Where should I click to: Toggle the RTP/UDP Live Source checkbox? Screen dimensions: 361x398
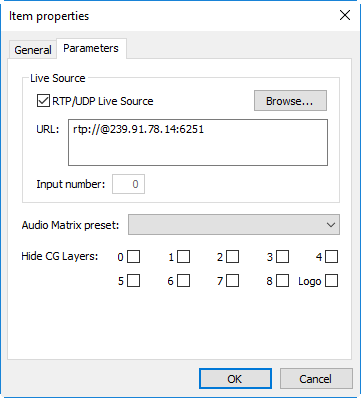pyautogui.click(x=43, y=101)
